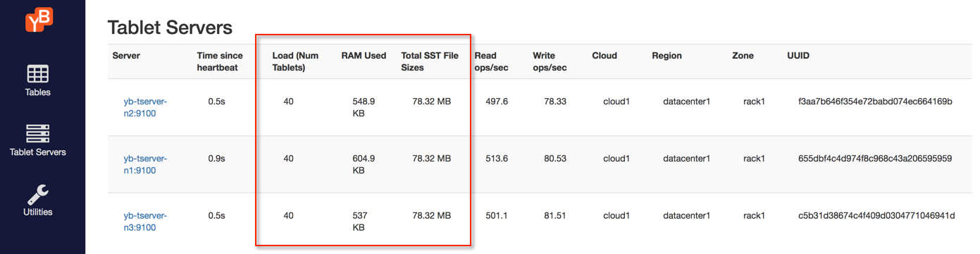980x254 pixels.
Task: Open Utilities sidebar label
Action: (x=38, y=212)
